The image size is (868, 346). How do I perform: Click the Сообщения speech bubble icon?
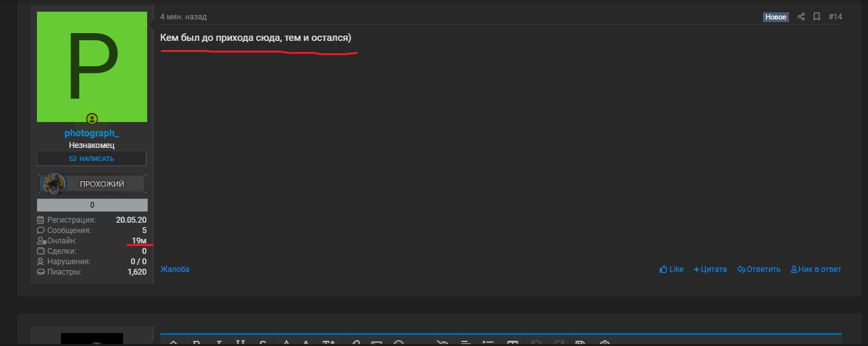coord(41,230)
